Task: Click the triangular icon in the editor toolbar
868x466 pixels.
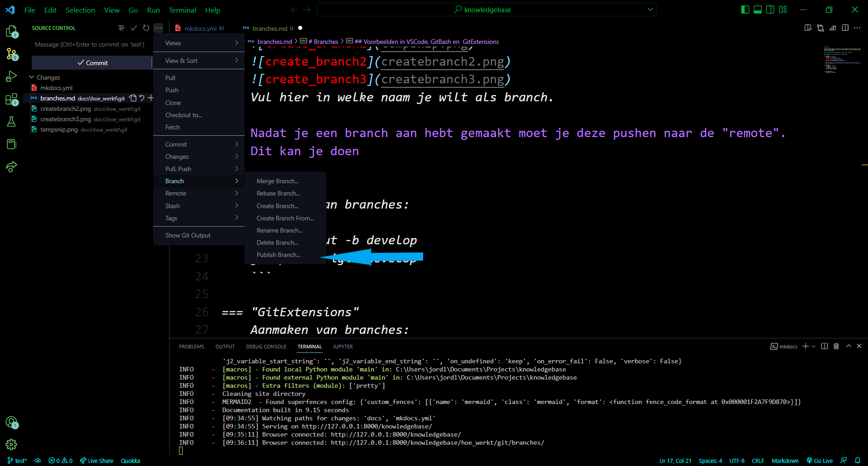Action: [x=833, y=28]
